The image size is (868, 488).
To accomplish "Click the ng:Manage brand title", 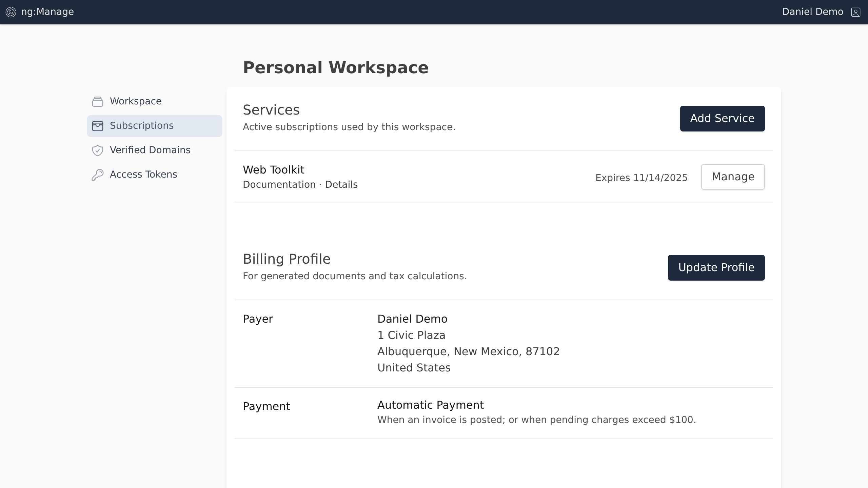I will click(x=47, y=12).
